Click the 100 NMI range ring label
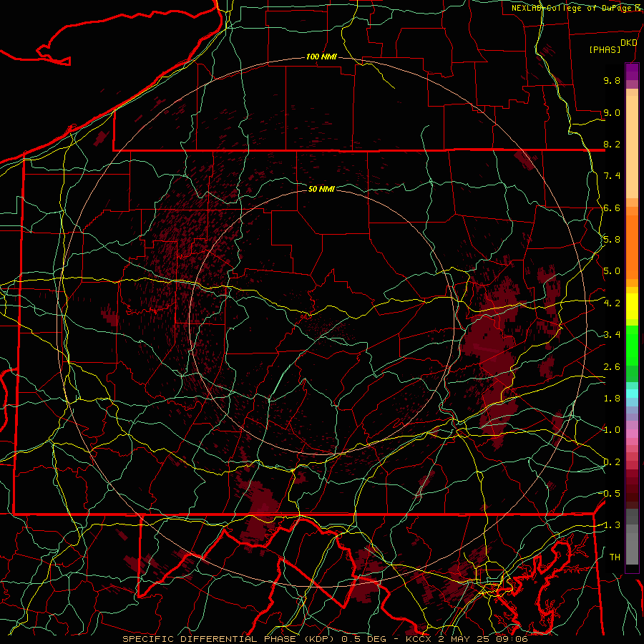Viewport: 644px width, 644px height. (321, 57)
